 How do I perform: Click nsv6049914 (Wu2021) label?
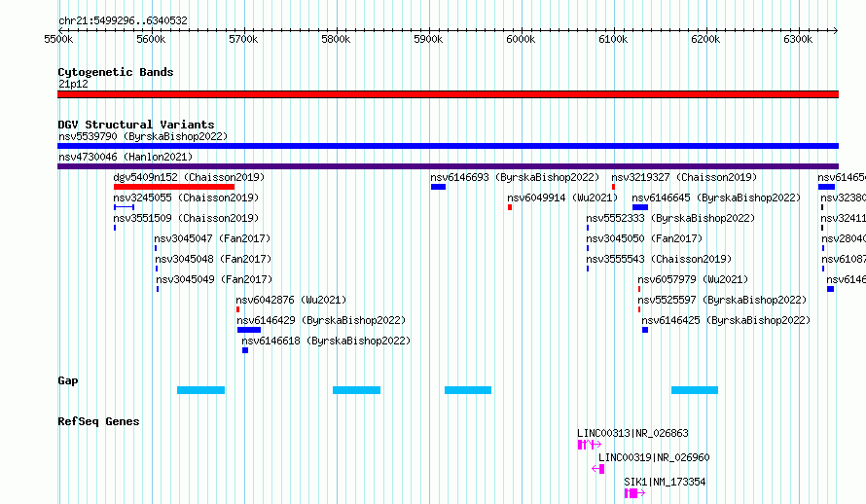pyautogui.click(x=562, y=198)
